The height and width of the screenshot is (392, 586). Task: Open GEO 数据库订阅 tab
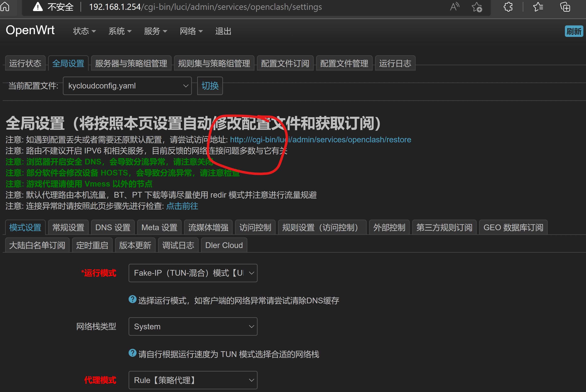coord(513,227)
